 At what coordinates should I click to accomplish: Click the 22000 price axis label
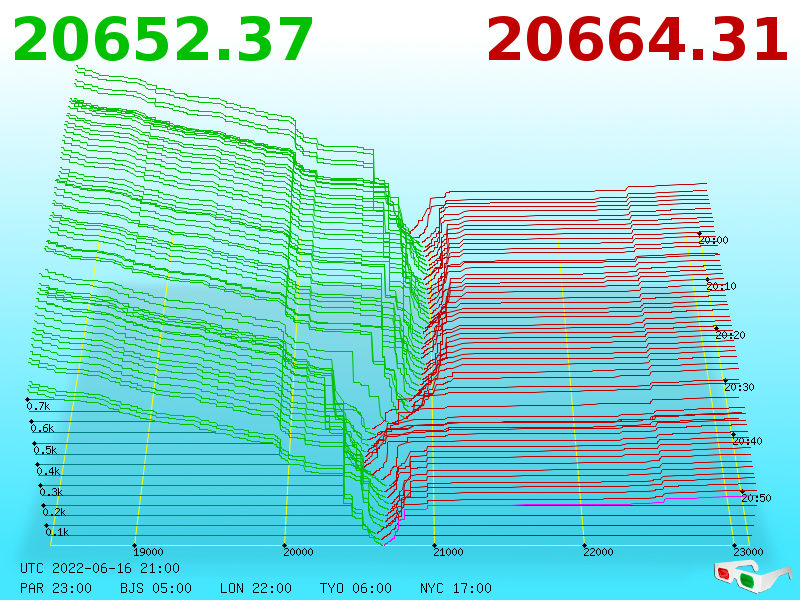(x=598, y=552)
